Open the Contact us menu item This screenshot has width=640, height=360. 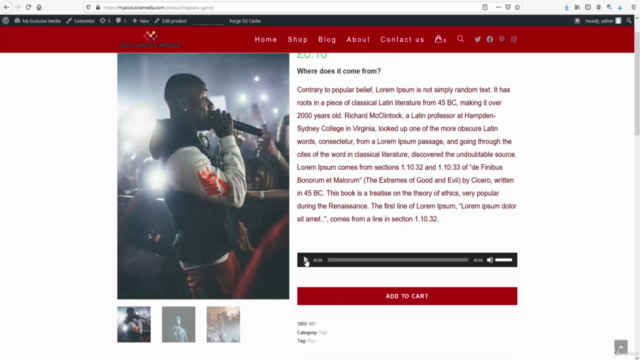point(402,40)
